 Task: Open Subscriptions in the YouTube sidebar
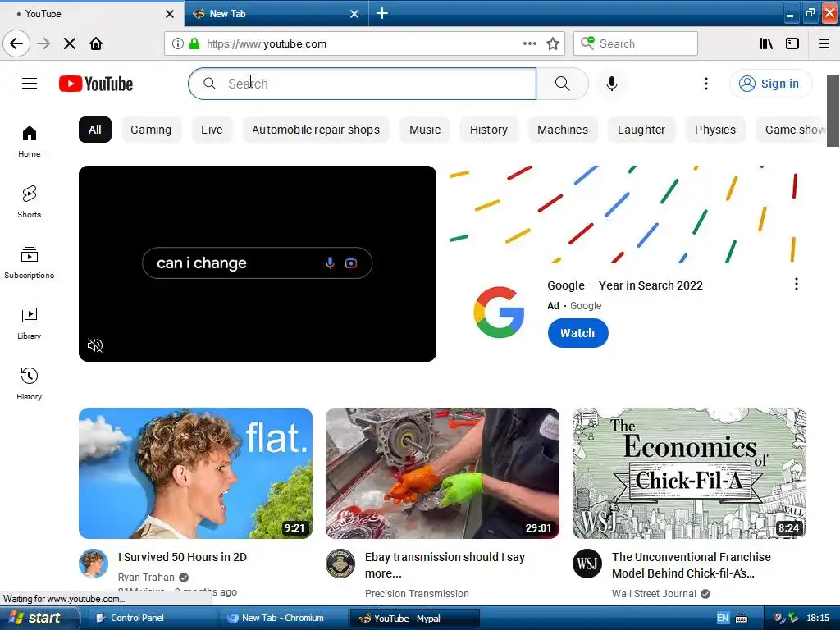(x=29, y=262)
